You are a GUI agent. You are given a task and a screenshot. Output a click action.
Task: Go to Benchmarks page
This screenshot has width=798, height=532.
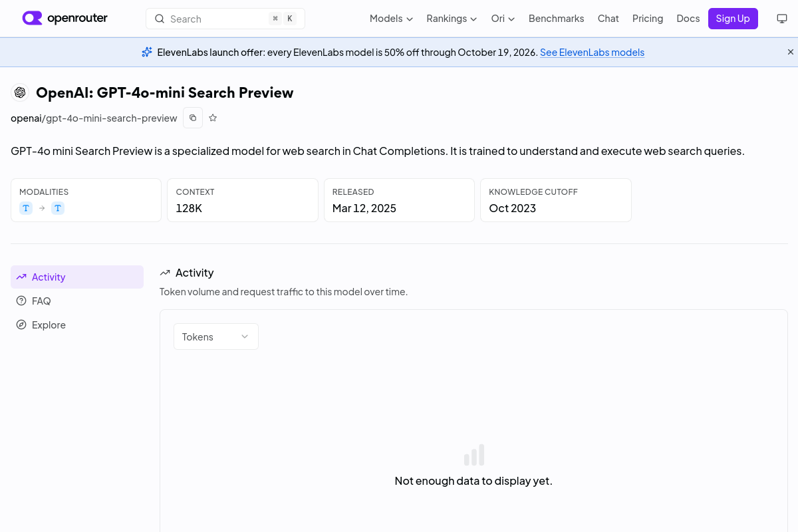coord(556,19)
